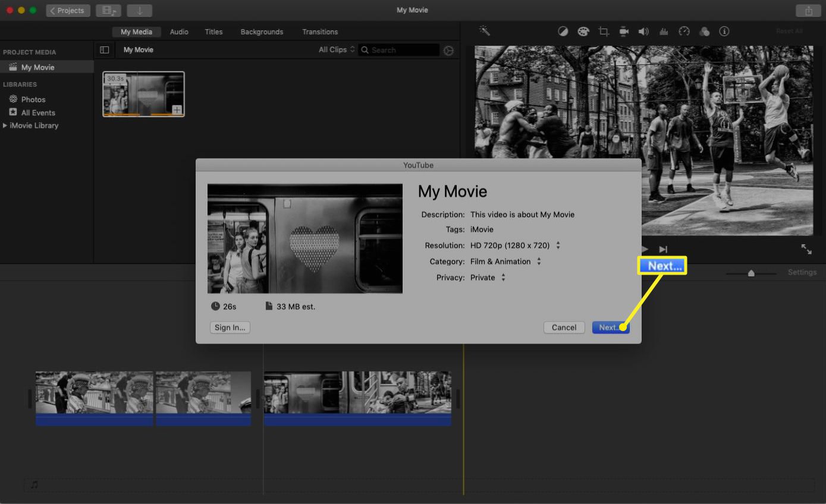Select My Movie under Project Media
This screenshot has width=826, height=504.
47,67
